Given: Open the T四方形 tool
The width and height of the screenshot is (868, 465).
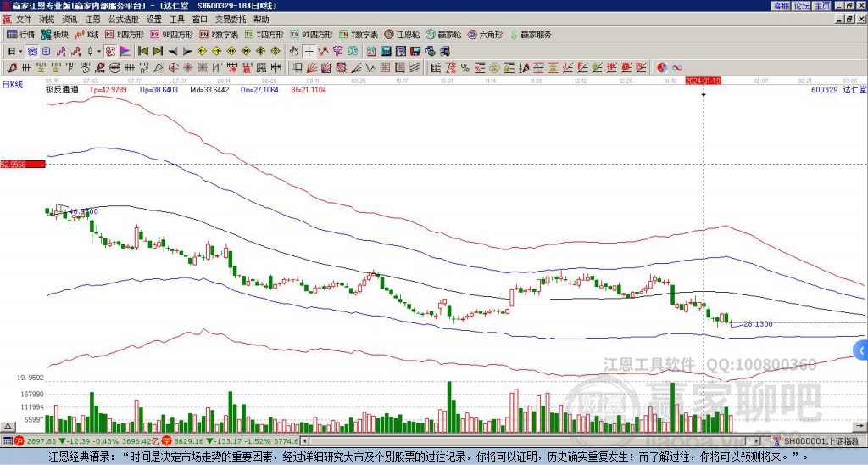Looking at the screenshot, I should tap(264, 34).
